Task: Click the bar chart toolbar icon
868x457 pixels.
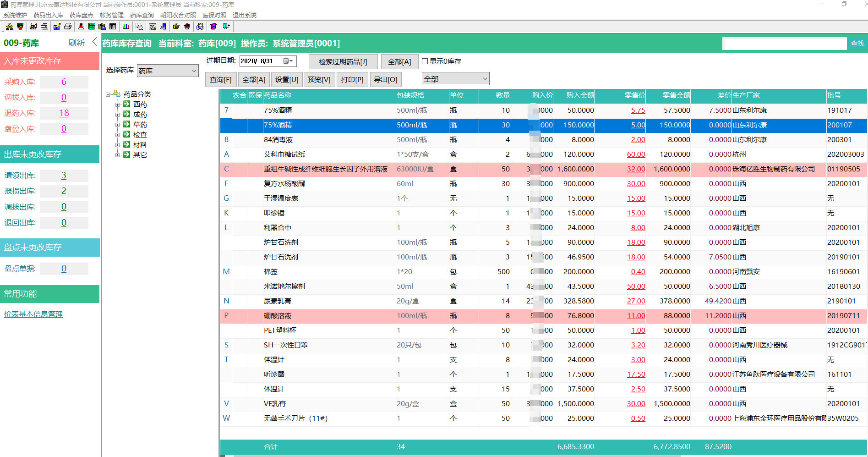Action: pos(126,27)
